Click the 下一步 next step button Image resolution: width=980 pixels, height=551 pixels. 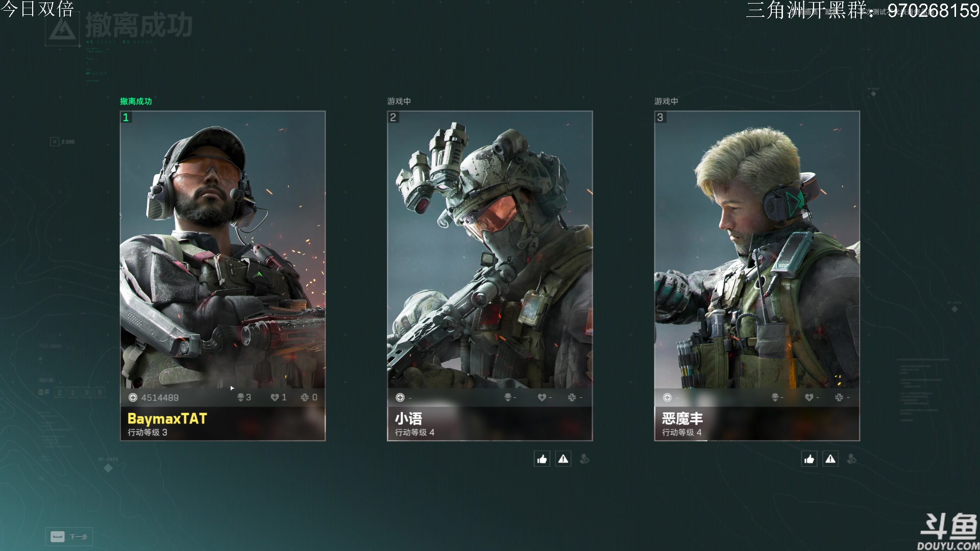(69, 537)
